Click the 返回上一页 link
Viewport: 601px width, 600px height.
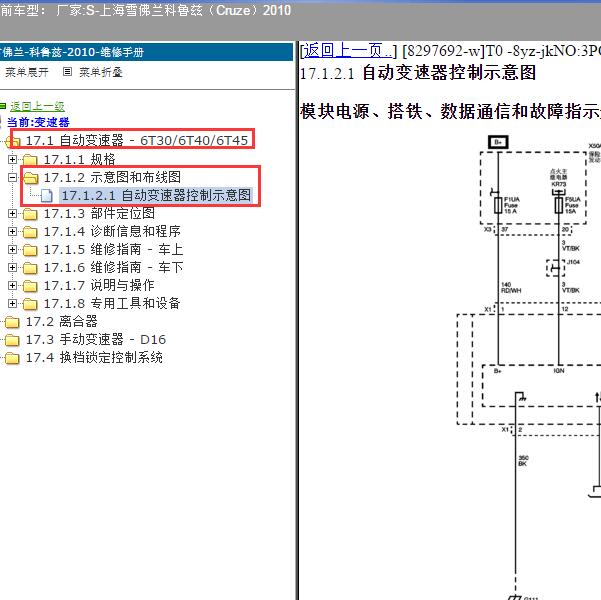348,51
